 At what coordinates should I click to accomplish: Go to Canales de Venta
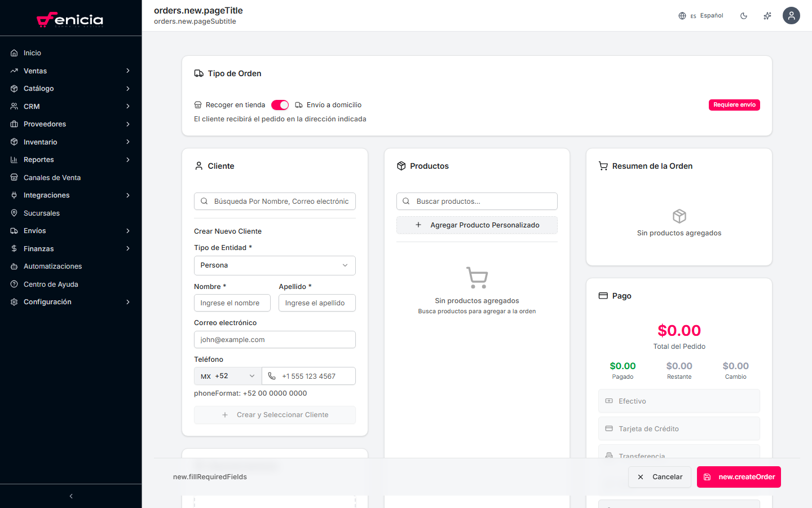(x=52, y=178)
